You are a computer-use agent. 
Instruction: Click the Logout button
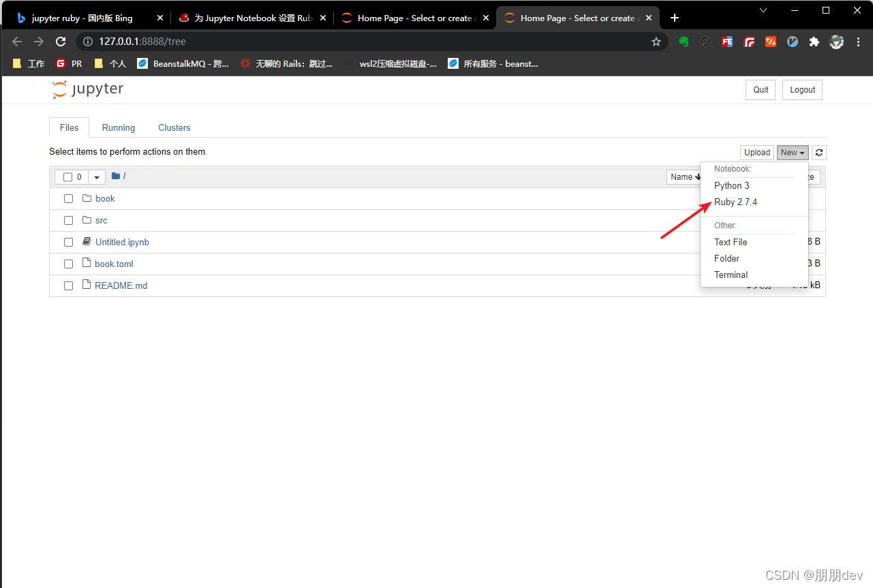click(802, 90)
